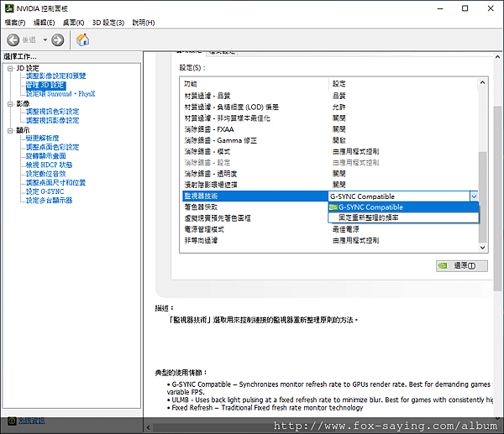
Task: Click horizontal scrollbar left arrow at bottom
Action: pyautogui.click(x=148, y=427)
